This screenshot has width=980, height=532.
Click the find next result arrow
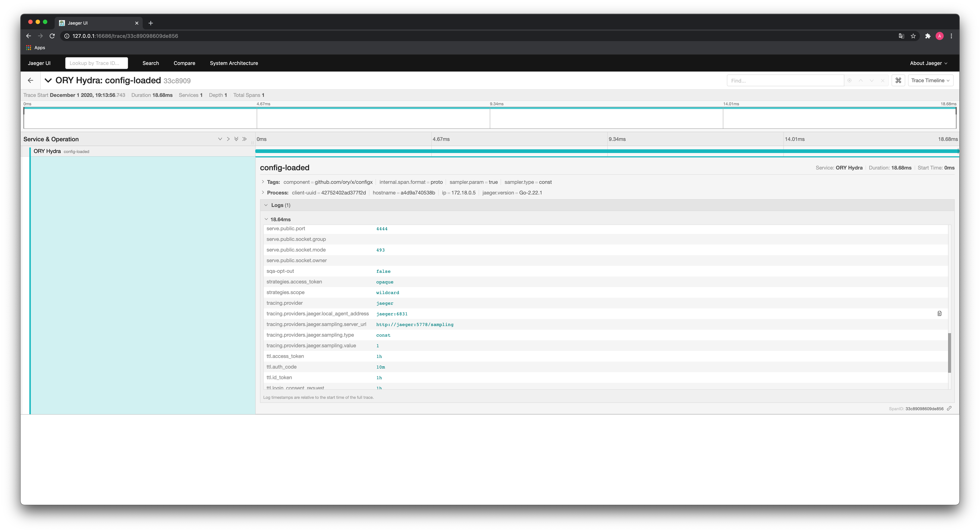[872, 80]
